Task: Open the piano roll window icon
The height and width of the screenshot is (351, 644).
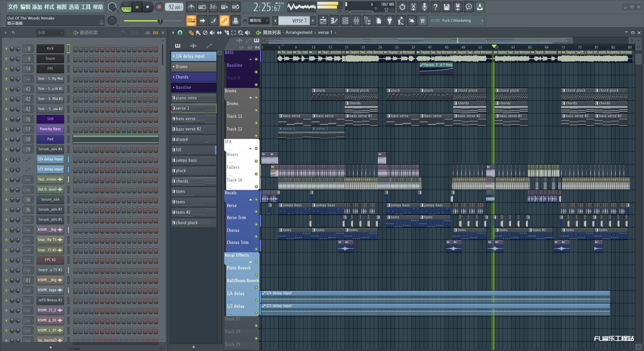Action: pyautogui.click(x=334, y=21)
